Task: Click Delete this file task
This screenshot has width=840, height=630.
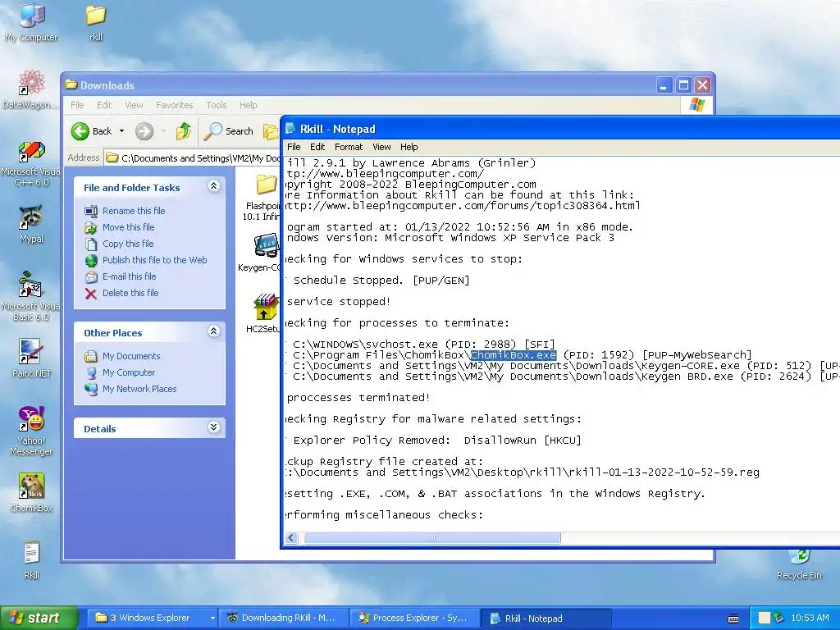Action: pos(130,293)
